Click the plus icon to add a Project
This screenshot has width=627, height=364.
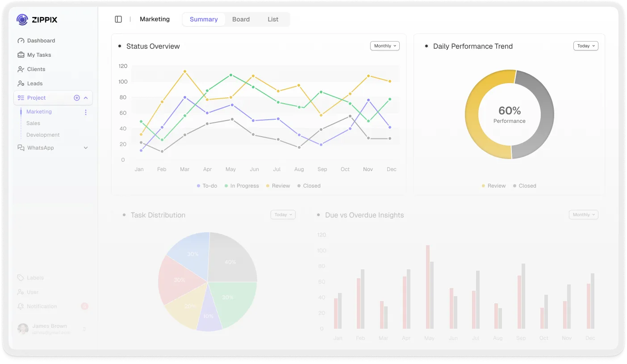[x=76, y=97]
